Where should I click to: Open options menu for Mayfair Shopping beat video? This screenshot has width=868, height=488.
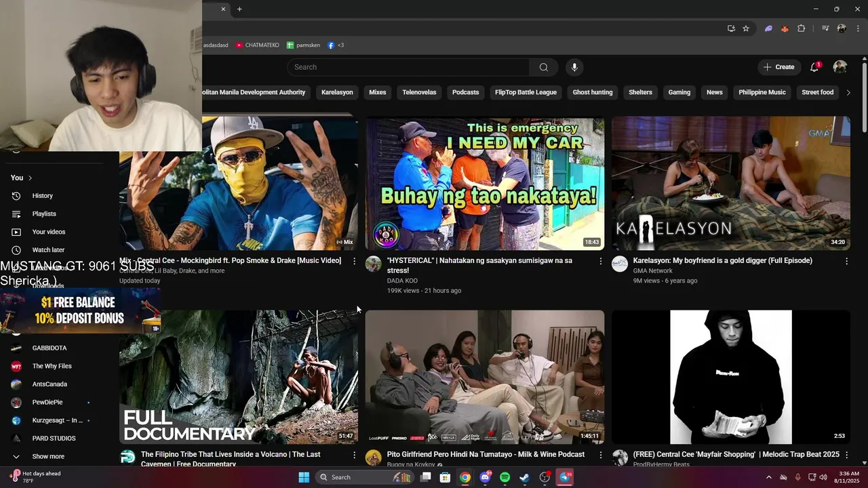(846, 455)
